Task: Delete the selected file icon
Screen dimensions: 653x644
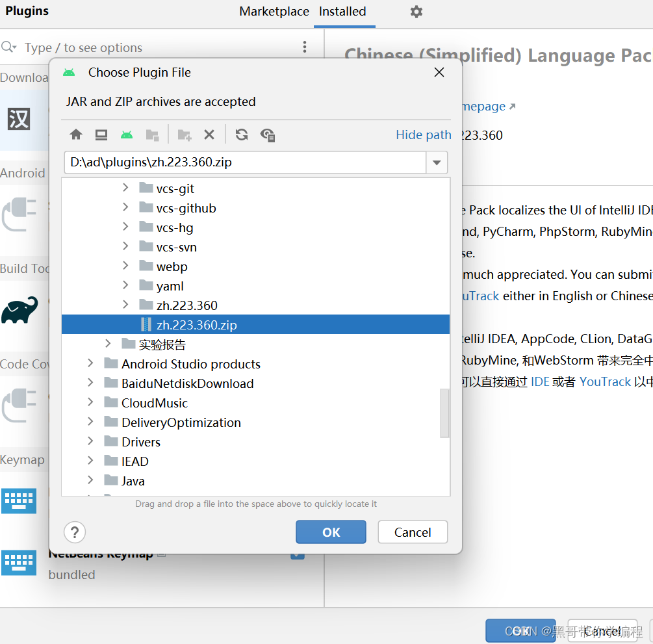Action: coord(209,135)
